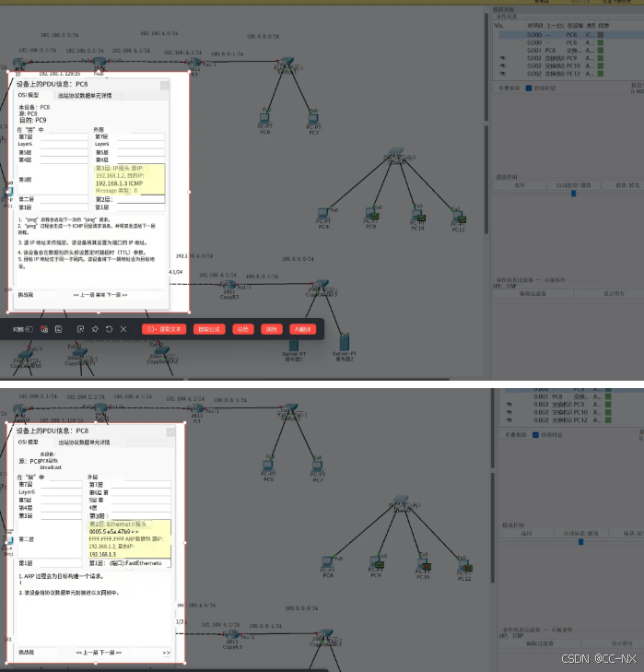Viewport: 644px width, 672px height.
Task: Click PC7 icon in lower topology
Action: (318, 466)
